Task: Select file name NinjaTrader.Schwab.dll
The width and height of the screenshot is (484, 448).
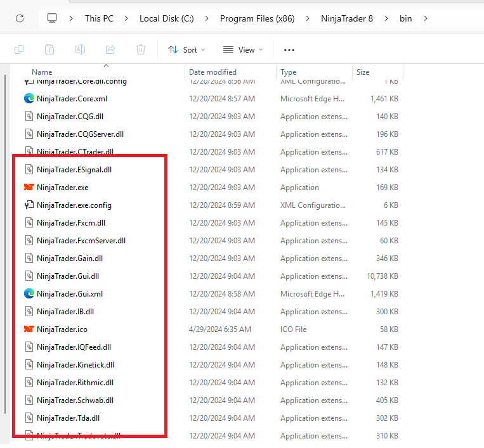Action: click(75, 400)
